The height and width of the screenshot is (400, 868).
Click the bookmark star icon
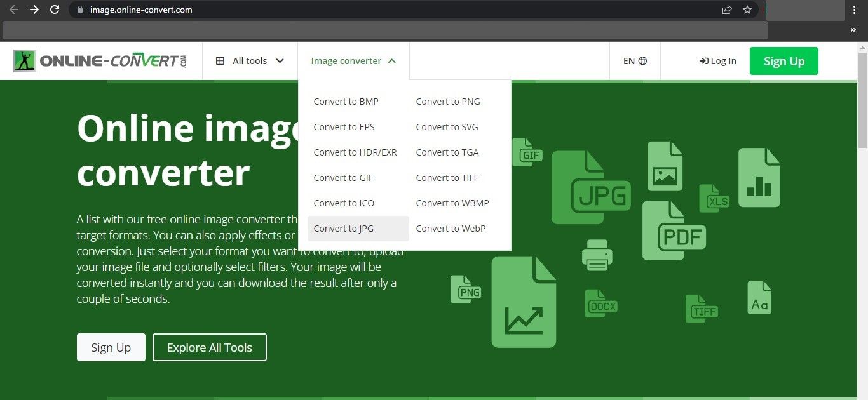point(747,10)
